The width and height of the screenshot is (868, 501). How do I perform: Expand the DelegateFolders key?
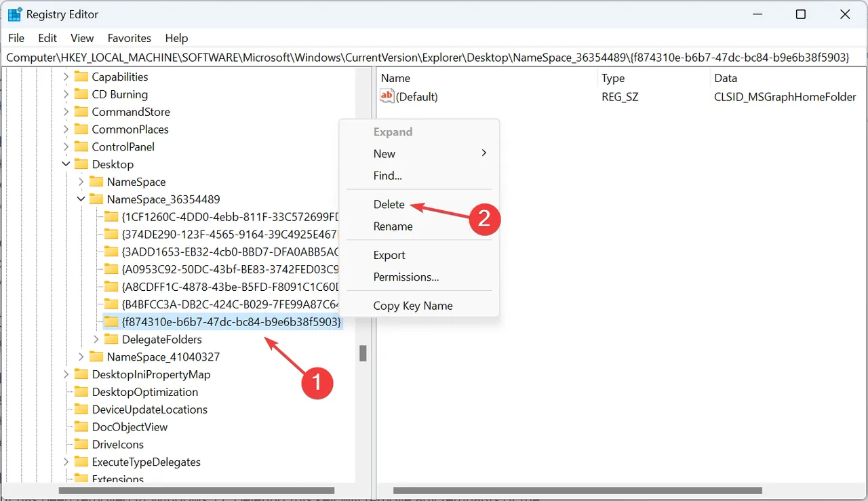[x=96, y=339]
